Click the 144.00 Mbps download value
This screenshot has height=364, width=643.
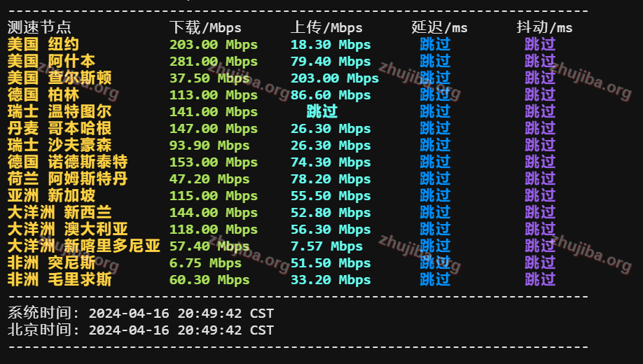click(214, 212)
